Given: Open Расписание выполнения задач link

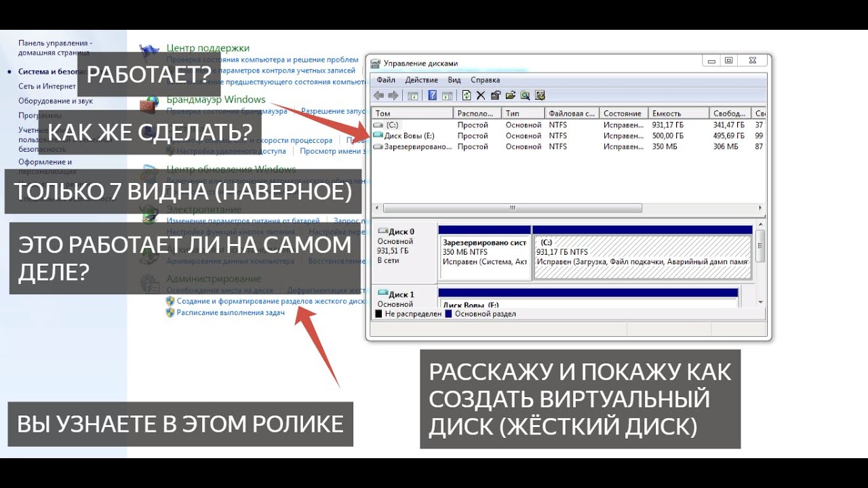Looking at the screenshot, I should coord(231,312).
